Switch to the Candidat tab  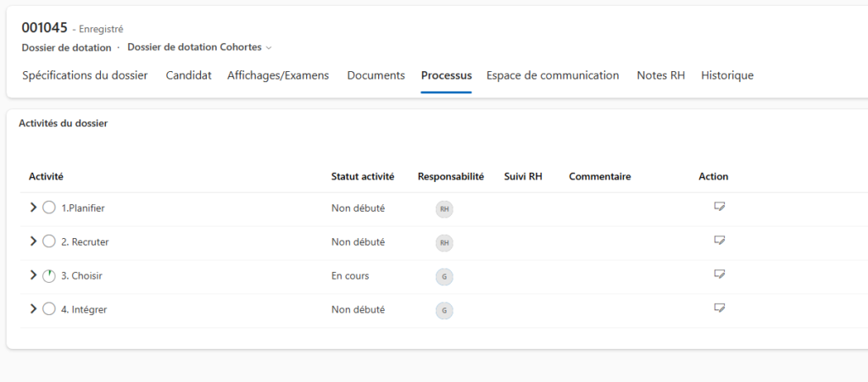click(x=188, y=75)
